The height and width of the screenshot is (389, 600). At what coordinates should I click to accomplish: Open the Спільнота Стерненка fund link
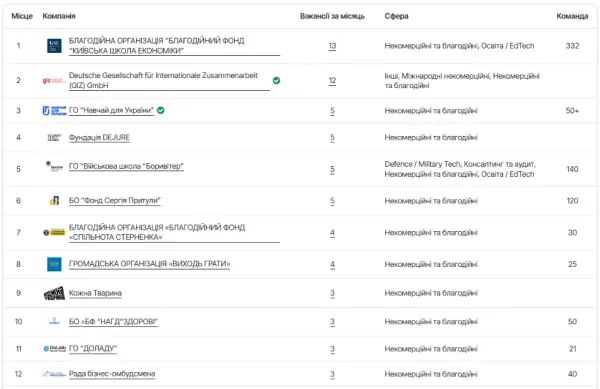point(174,233)
